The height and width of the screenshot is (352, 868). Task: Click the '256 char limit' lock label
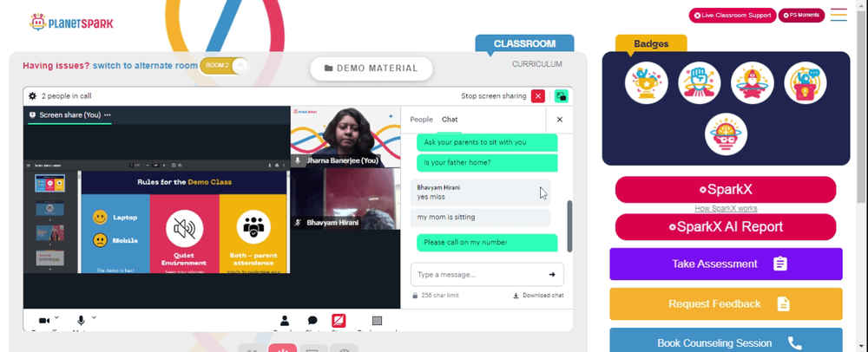click(435, 296)
